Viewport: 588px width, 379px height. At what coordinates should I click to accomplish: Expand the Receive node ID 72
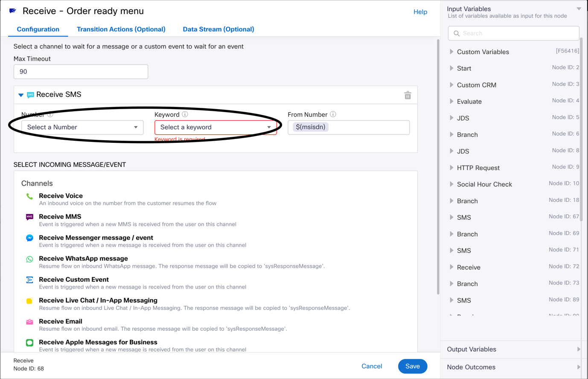pos(451,267)
